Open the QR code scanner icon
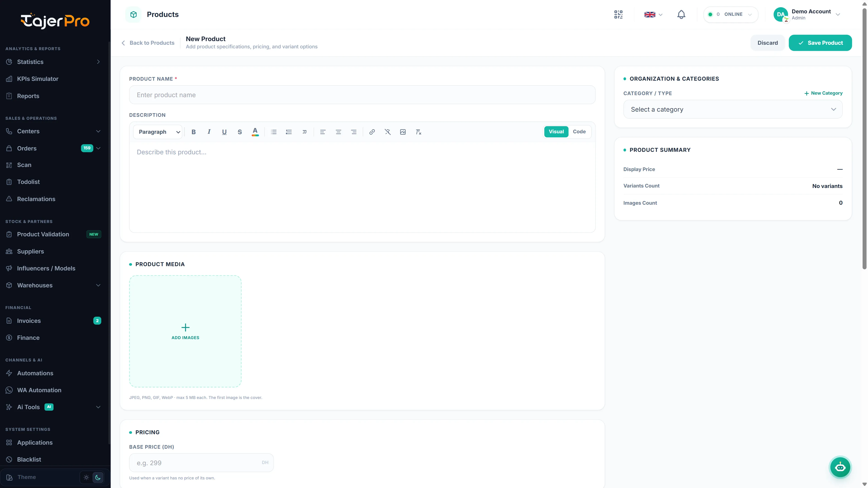The image size is (868, 488). [x=618, y=14]
